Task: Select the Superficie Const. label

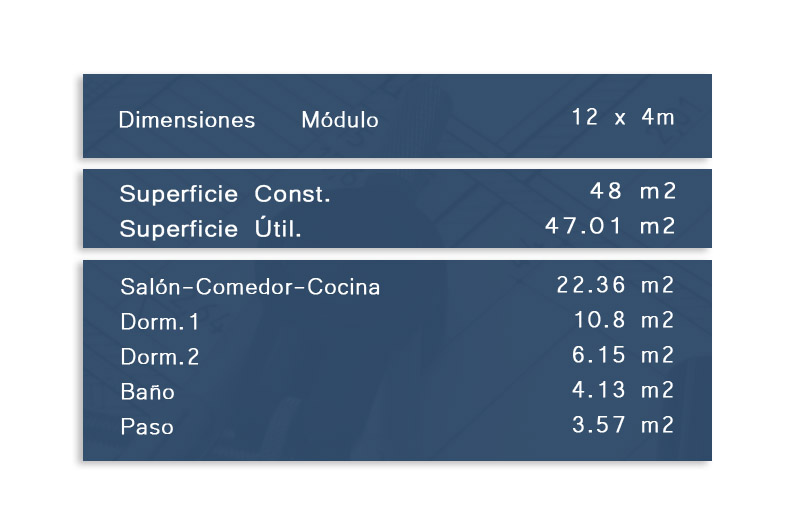Action: [224, 194]
